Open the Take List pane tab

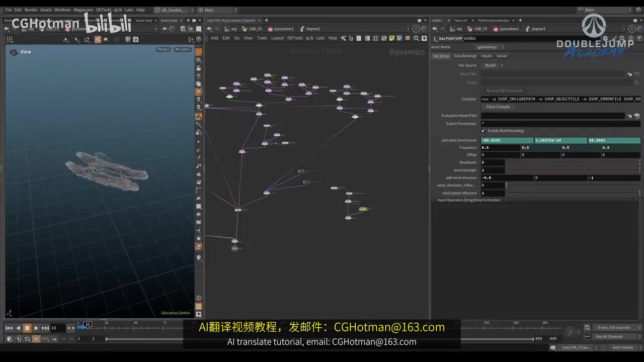(x=460, y=21)
